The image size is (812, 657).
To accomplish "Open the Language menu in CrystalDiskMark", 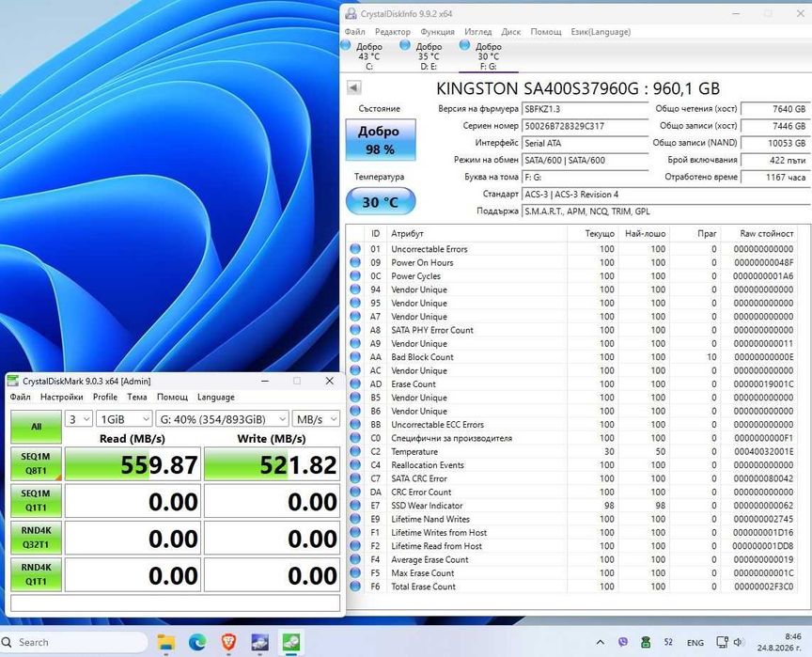I will click(x=216, y=397).
